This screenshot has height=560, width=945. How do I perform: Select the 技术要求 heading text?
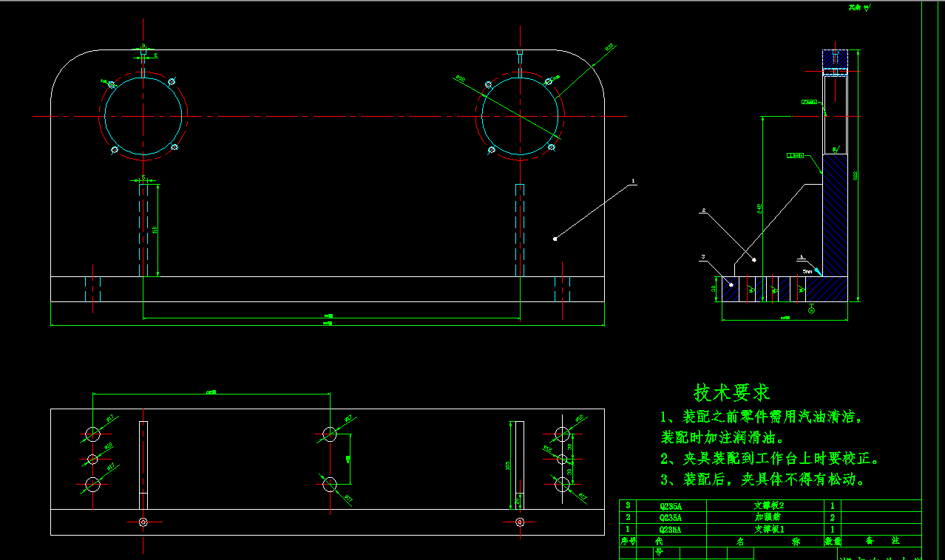(x=732, y=392)
